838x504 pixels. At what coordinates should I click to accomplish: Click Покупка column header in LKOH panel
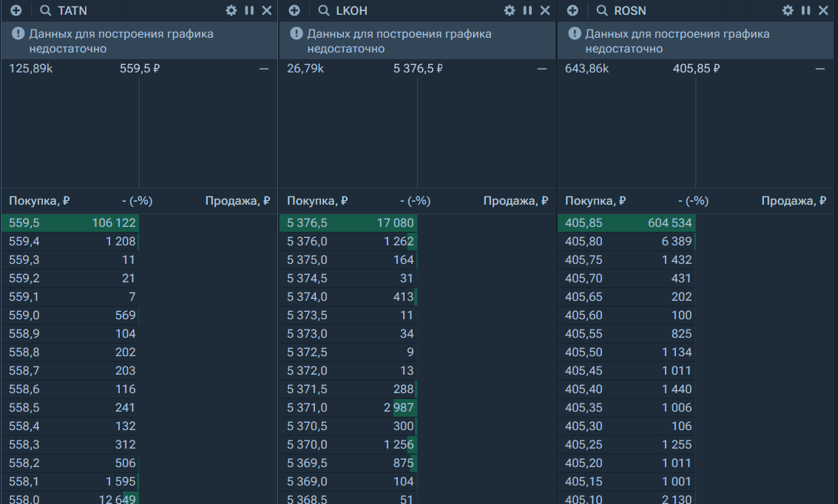point(317,201)
